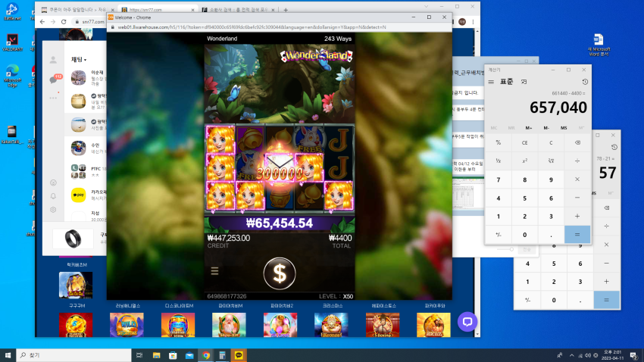Image resolution: width=644 pixels, height=362 pixels.
Task: Switch to KakaoTalk on the taskbar
Action: [239, 355]
